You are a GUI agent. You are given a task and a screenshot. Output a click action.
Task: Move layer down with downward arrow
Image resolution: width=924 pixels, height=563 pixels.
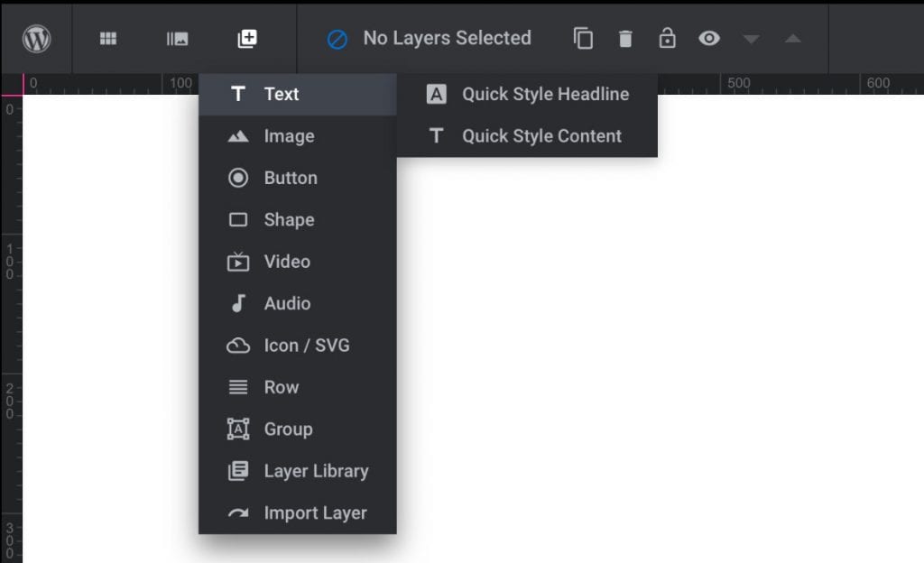pyautogui.click(x=751, y=40)
